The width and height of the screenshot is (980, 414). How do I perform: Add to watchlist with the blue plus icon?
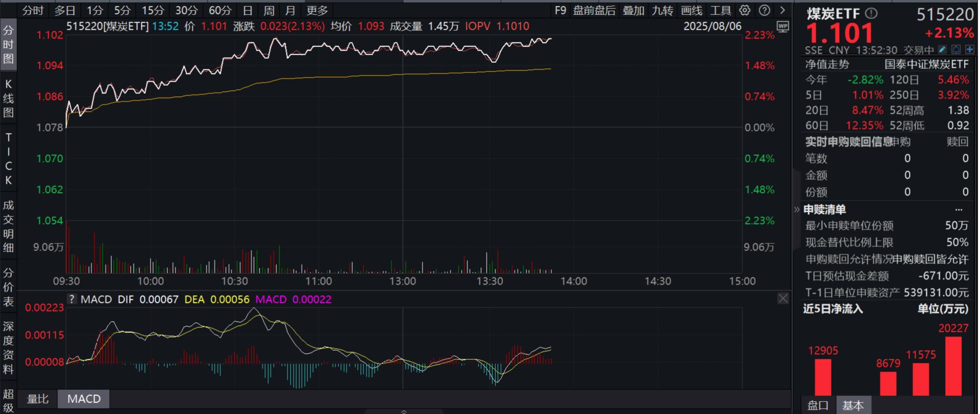(969, 49)
